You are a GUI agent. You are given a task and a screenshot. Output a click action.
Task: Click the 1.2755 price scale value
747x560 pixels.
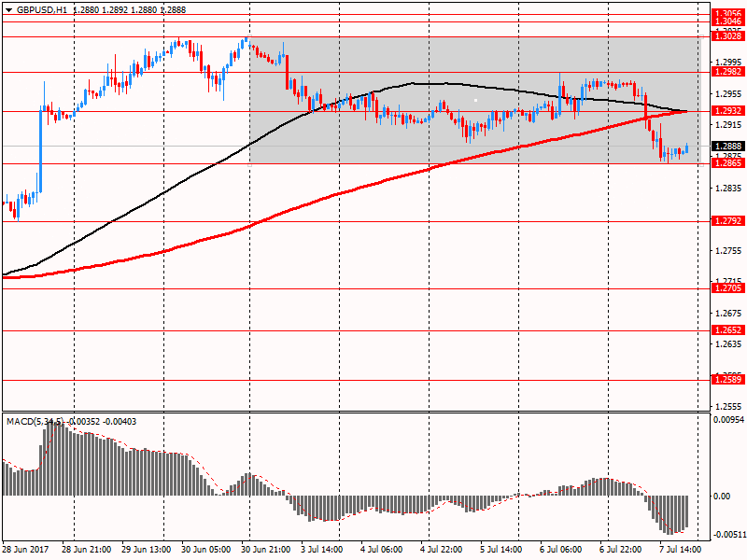pos(728,251)
